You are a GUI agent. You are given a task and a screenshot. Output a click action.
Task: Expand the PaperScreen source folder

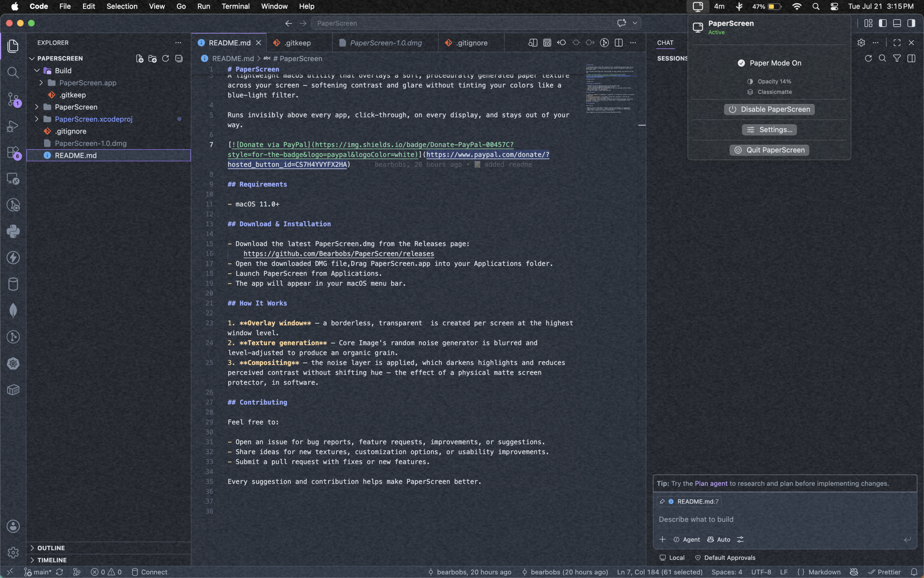(37, 107)
